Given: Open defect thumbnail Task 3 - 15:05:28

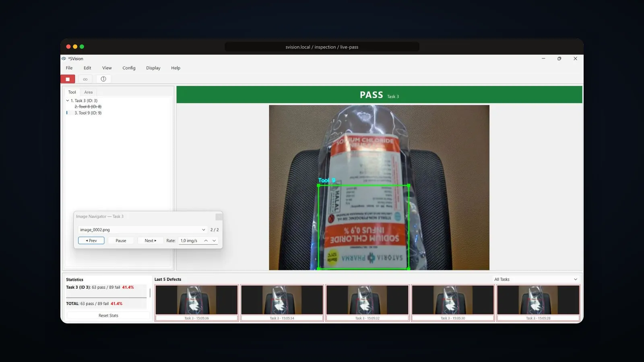Looking at the screenshot, I should click(x=538, y=303).
